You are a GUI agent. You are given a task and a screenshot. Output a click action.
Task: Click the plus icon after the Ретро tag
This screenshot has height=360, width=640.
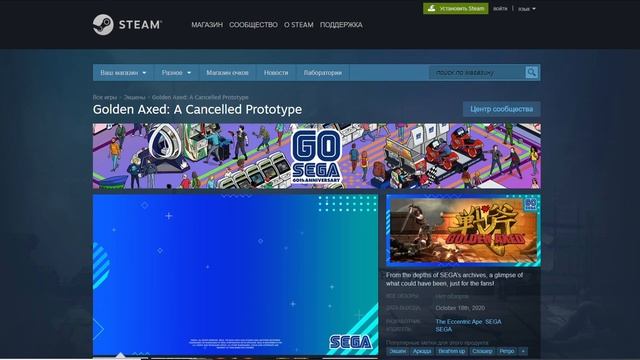pyautogui.click(x=523, y=351)
